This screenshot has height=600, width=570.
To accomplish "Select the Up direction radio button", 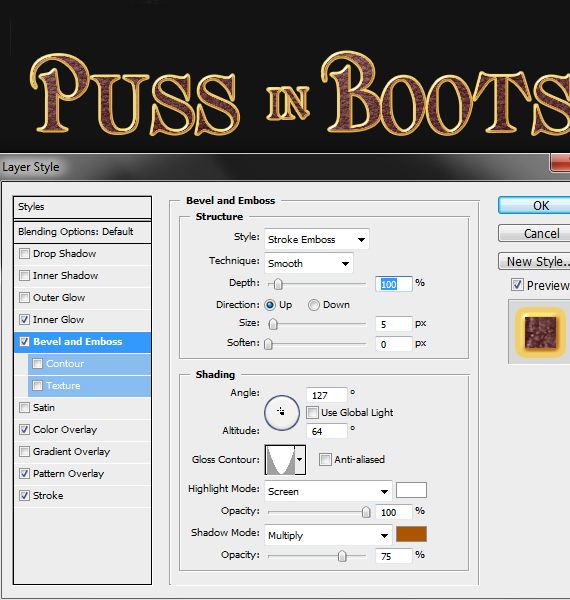I will click(x=270, y=305).
